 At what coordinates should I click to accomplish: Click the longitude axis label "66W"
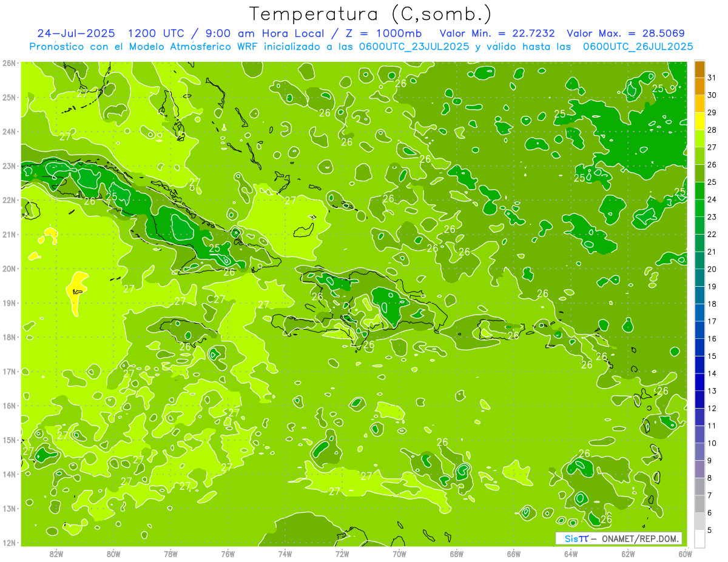[x=514, y=554]
